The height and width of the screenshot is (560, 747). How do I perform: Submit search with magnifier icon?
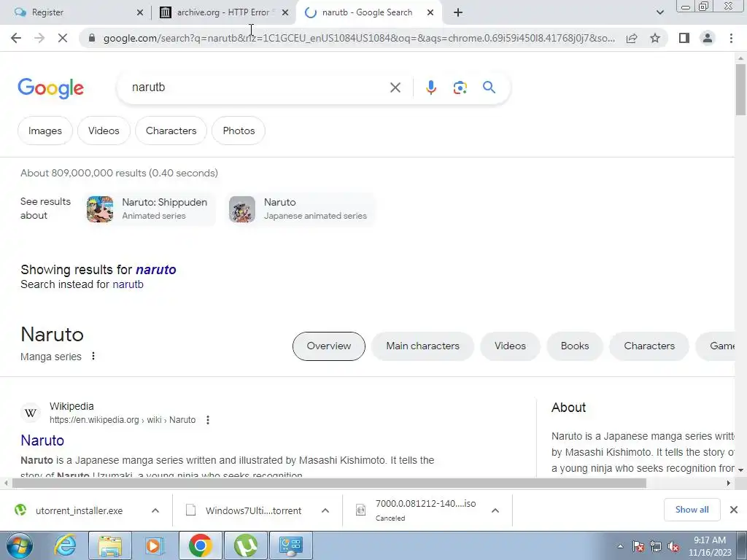[x=489, y=87]
